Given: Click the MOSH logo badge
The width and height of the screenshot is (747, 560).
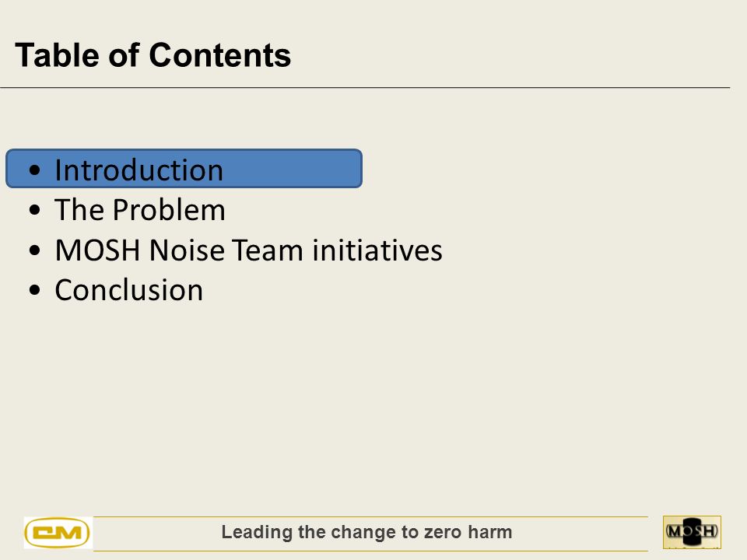Looking at the screenshot, I should tap(692, 531).
